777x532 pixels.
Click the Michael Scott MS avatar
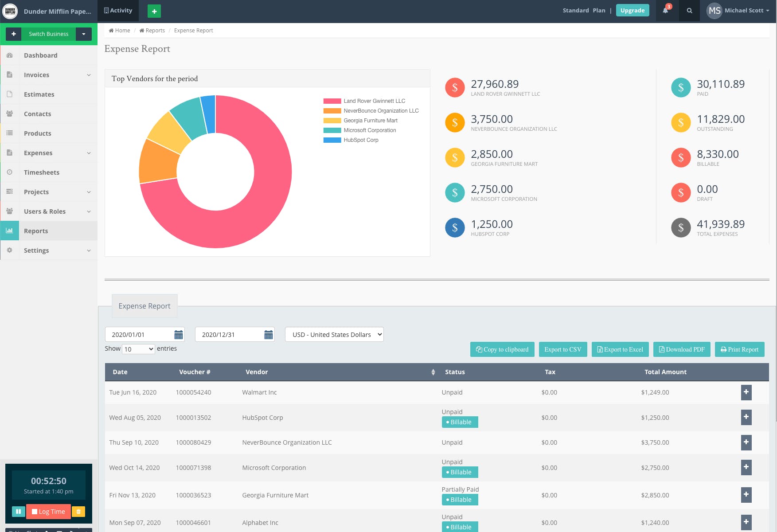[715, 11]
